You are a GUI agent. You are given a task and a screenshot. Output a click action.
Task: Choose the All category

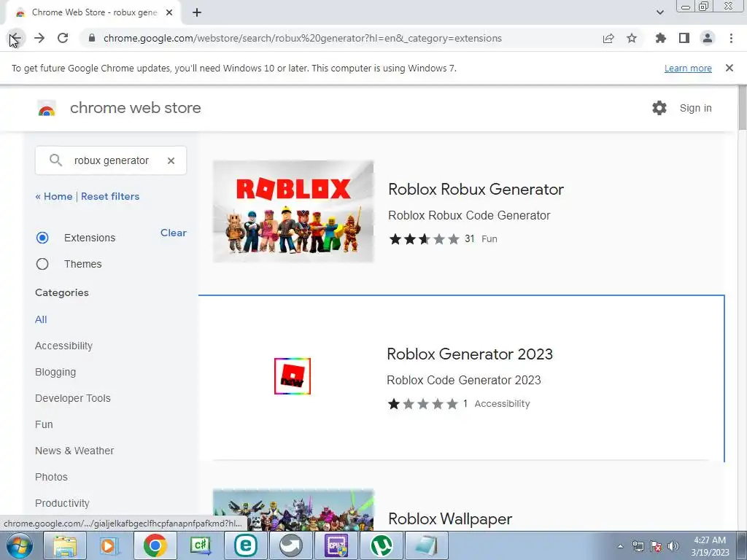tap(41, 319)
